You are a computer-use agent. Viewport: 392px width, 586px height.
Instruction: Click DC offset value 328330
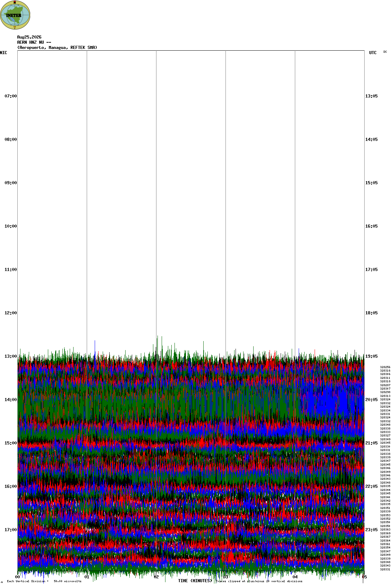[x=385, y=447]
